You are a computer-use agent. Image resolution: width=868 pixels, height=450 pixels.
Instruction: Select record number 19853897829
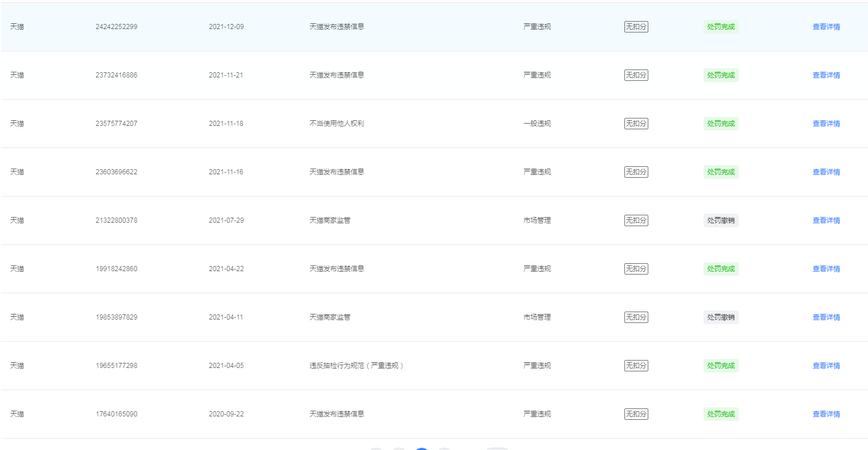tap(116, 317)
